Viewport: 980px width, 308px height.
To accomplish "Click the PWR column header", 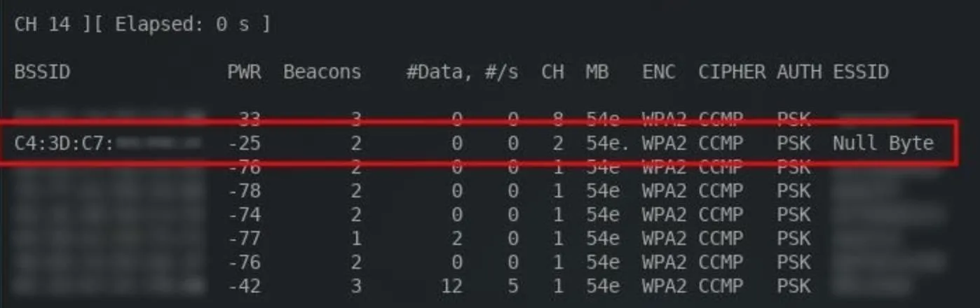I will point(244,71).
